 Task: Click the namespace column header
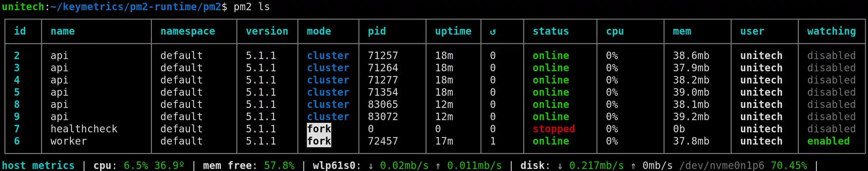click(188, 31)
